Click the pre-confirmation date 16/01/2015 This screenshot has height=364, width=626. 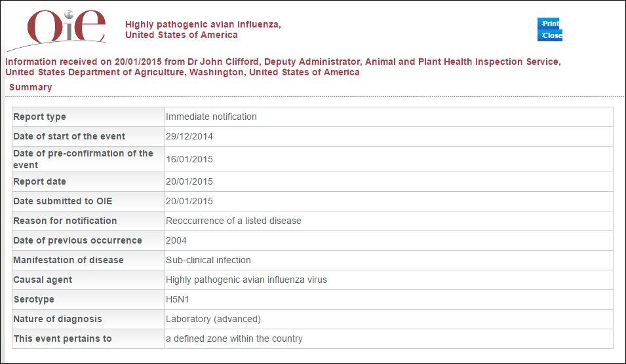189,160
